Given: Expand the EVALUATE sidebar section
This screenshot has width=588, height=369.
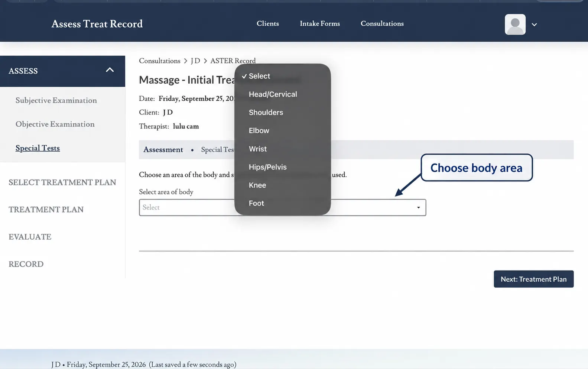Looking at the screenshot, I should point(30,237).
